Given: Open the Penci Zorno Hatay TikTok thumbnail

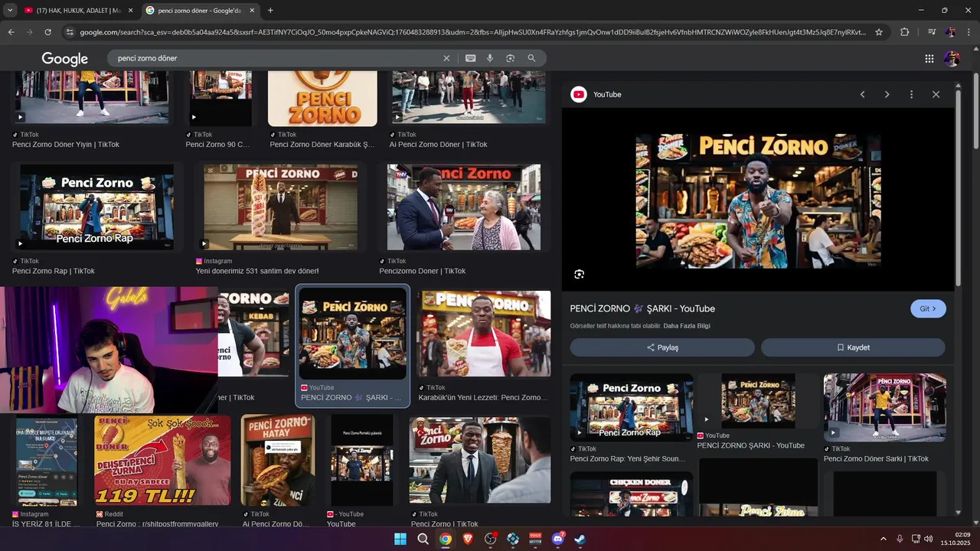Looking at the screenshot, I should (x=278, y=460).
